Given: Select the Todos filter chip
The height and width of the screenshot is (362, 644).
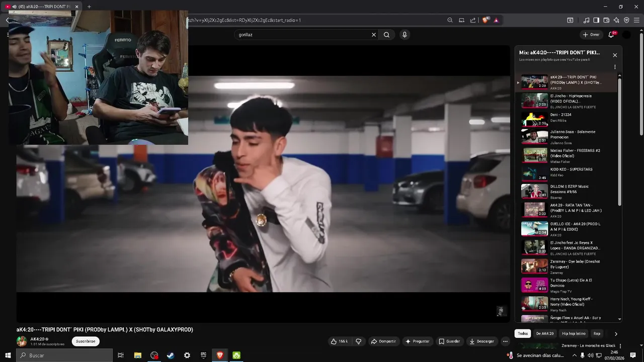Looking at the screenshot, I should coord(523,333).
